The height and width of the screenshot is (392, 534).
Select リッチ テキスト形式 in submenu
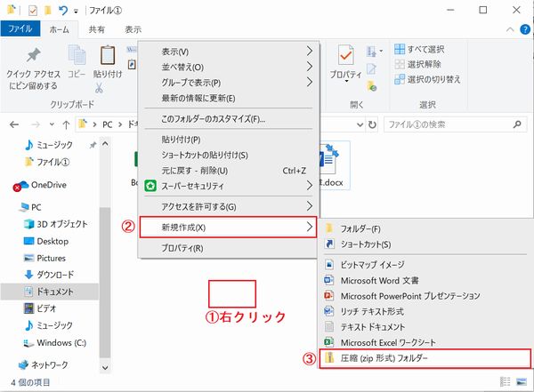[x=425, y=311]
